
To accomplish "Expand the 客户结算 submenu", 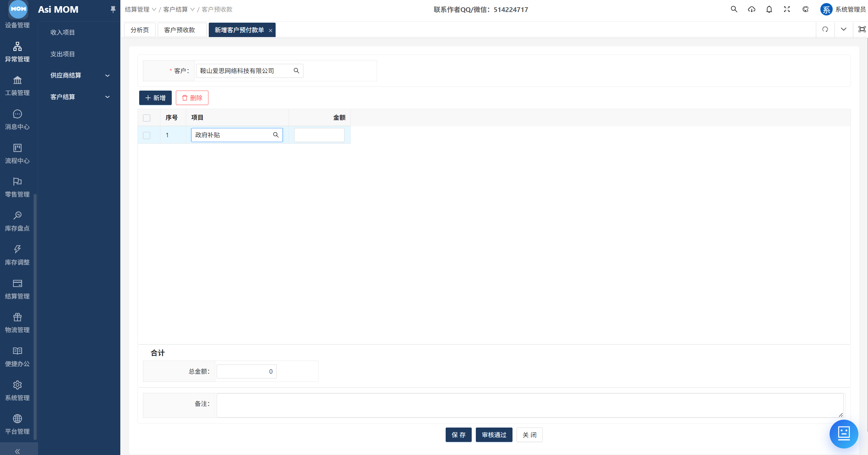I will click(x=80, y=97).
